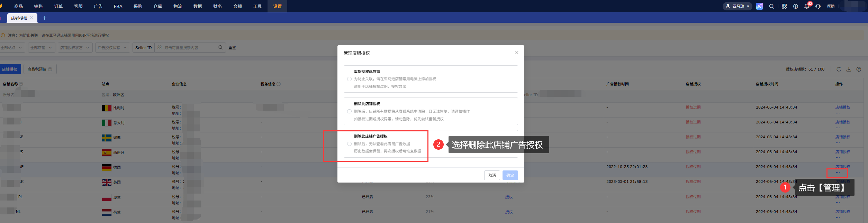
Task: Select the 删除此店铺授权 radio option
Action: pyautogui.click(x=349, y=111)
